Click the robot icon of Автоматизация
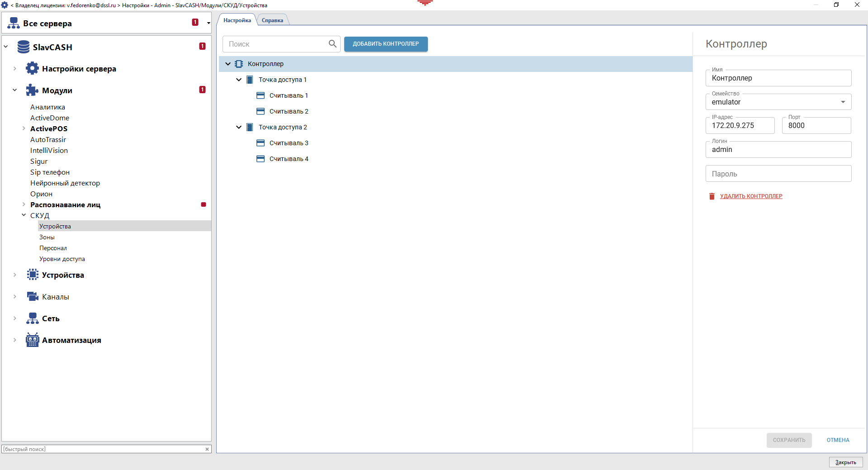Viewport: 868px width, 470px height. 32,340
